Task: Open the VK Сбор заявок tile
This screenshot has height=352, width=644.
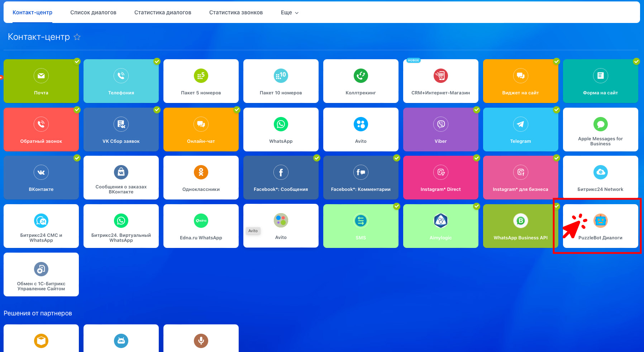Action: (x=121, y=130)
